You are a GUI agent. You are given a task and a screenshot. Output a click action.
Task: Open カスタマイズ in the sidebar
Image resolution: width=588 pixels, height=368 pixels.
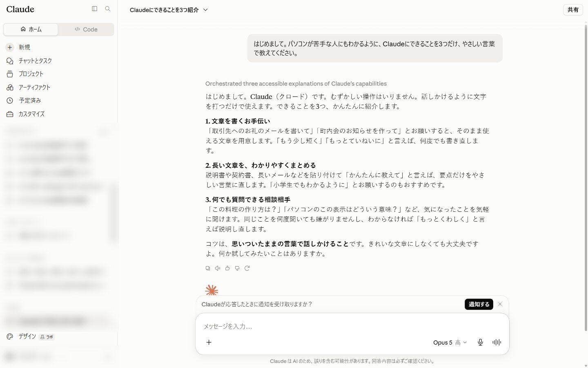point(59,114)
